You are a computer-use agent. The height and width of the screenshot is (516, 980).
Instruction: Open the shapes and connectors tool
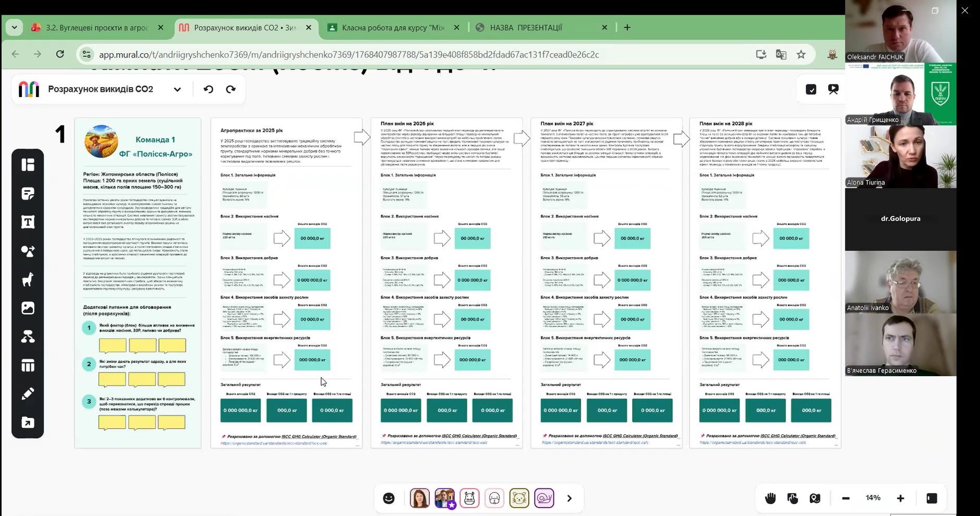click(x=28, y=251)
